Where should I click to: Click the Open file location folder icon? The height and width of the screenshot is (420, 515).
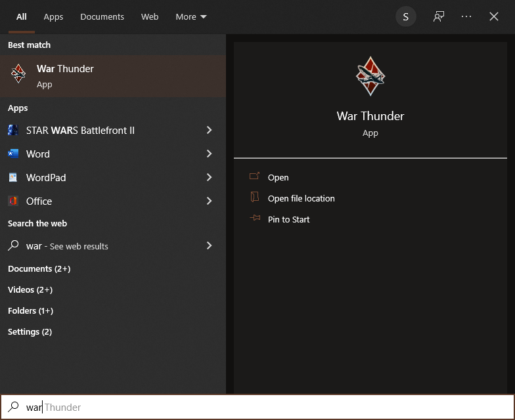click(x=255, y=197)
